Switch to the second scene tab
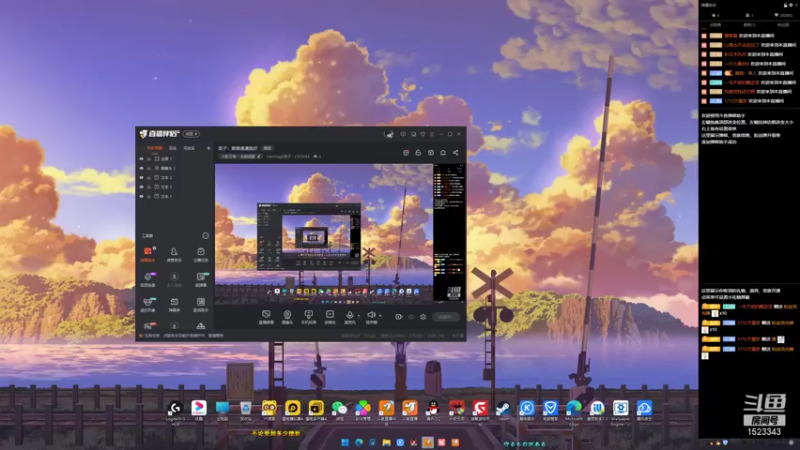Screen dimensions: 800x450 (x=172, y=148)
